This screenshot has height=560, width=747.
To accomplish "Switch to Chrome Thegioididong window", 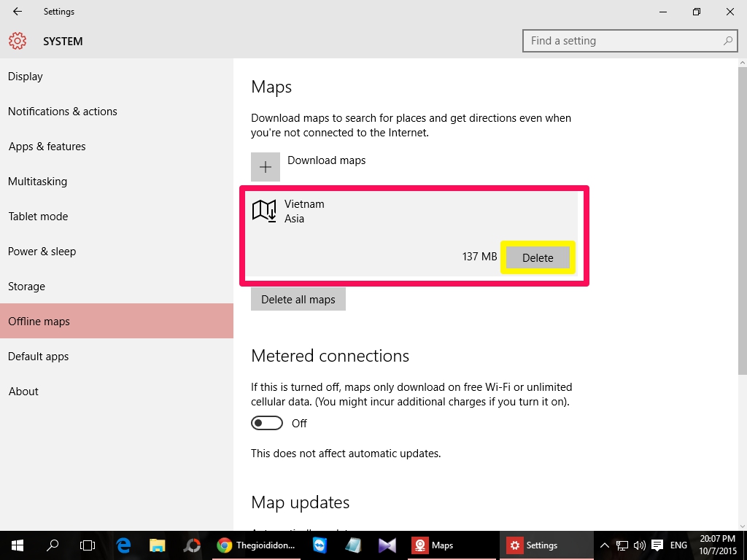I will click(x=256, y=545).
